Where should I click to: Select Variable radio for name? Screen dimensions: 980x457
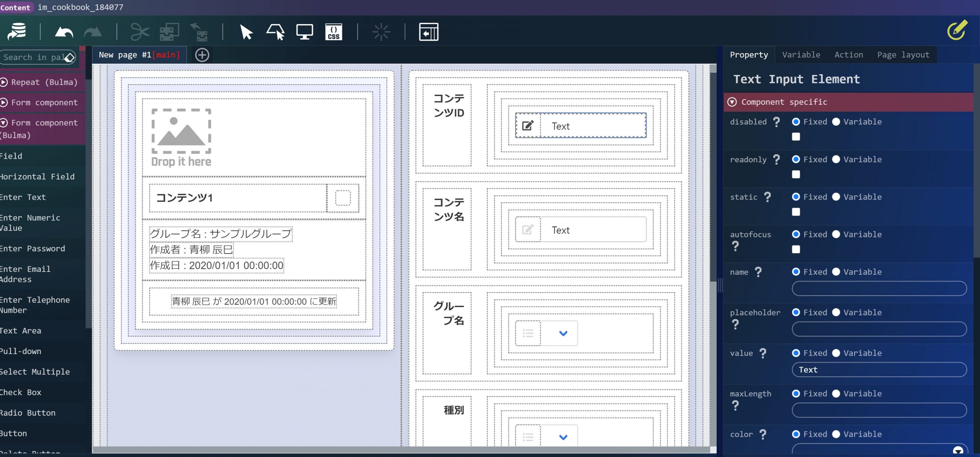[x=836, y=272]
